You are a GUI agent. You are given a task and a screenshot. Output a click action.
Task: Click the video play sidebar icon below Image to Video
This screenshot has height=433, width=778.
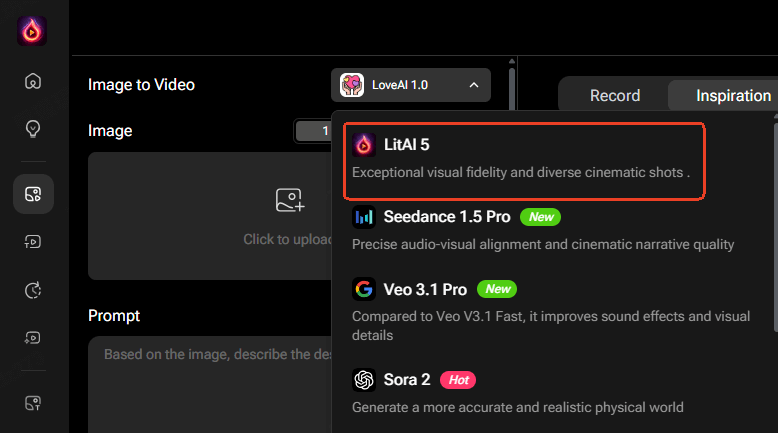pos(33,241)
